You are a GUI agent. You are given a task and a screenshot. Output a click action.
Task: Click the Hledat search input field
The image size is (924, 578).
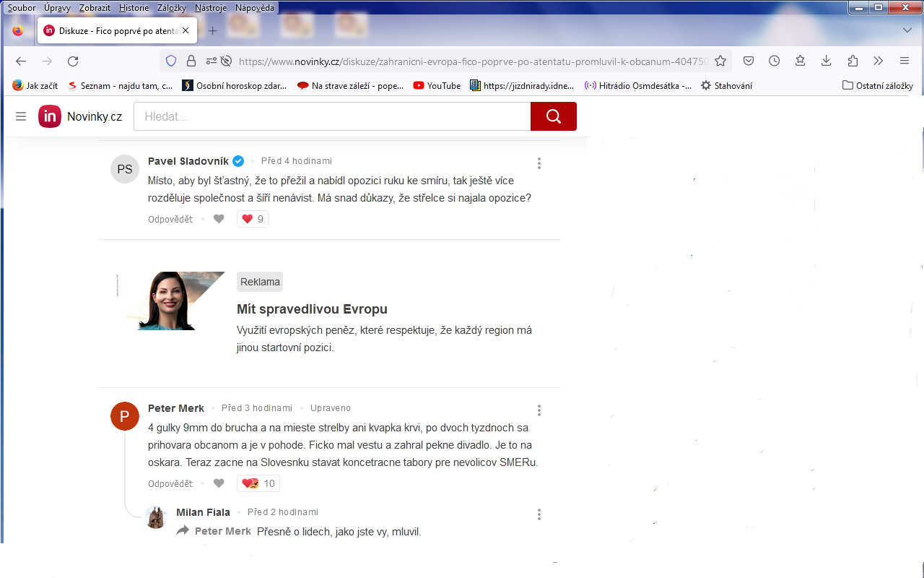[x=332, y=116]
